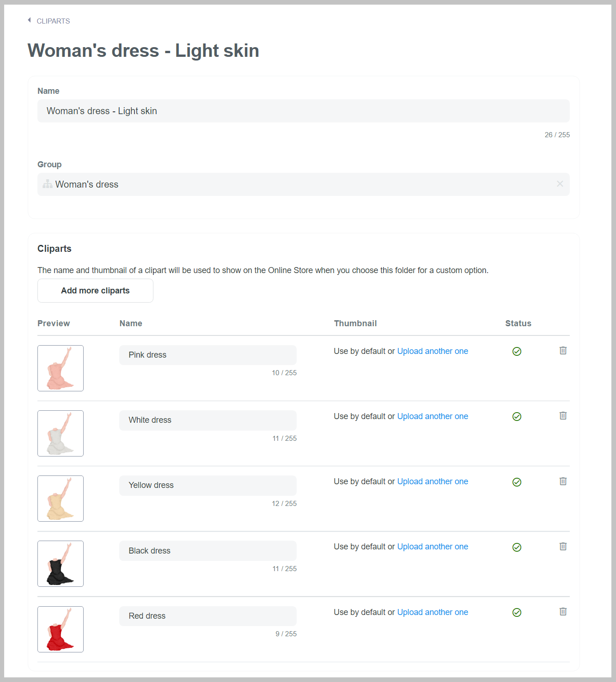616x682 pixels.
Task: Upload another thumbnail for White dress
Action: (433, 416)
